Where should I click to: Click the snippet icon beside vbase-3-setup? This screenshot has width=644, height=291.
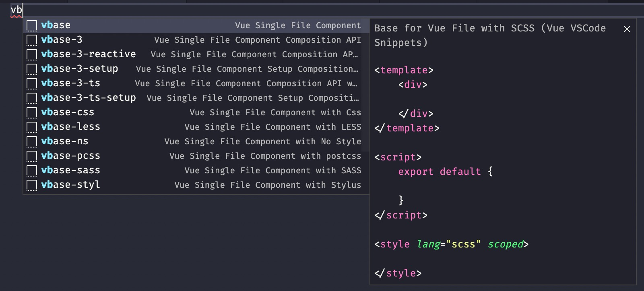tap(32, 69)
